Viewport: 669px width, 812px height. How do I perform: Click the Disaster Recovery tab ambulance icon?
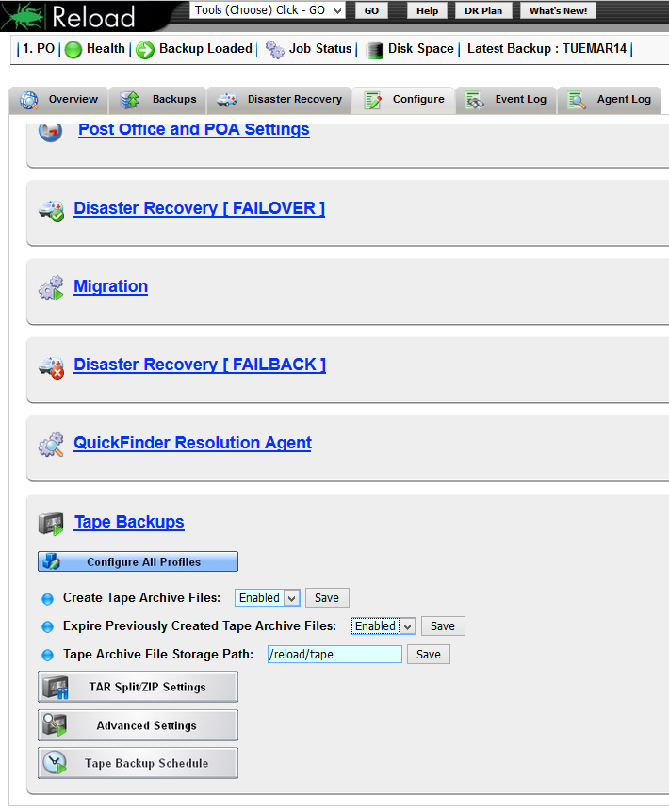point(227,100)
